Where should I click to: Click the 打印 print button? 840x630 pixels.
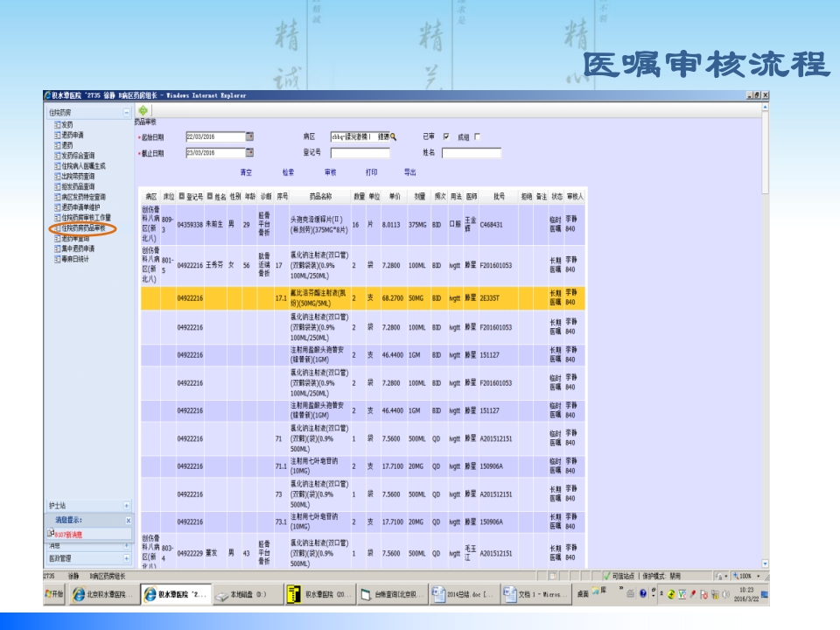pyautogui.click(x=370, y=171)
